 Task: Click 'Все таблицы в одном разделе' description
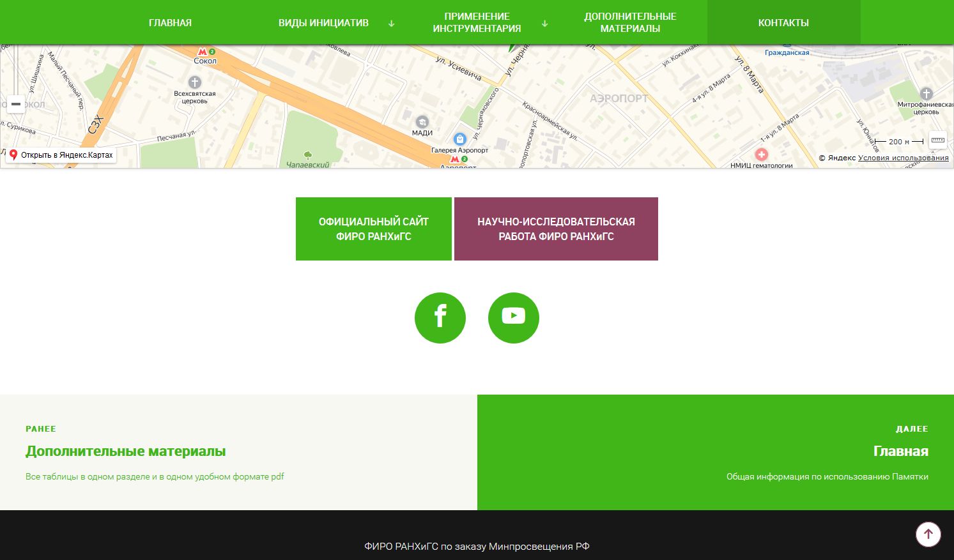click(x=155, y=476)
